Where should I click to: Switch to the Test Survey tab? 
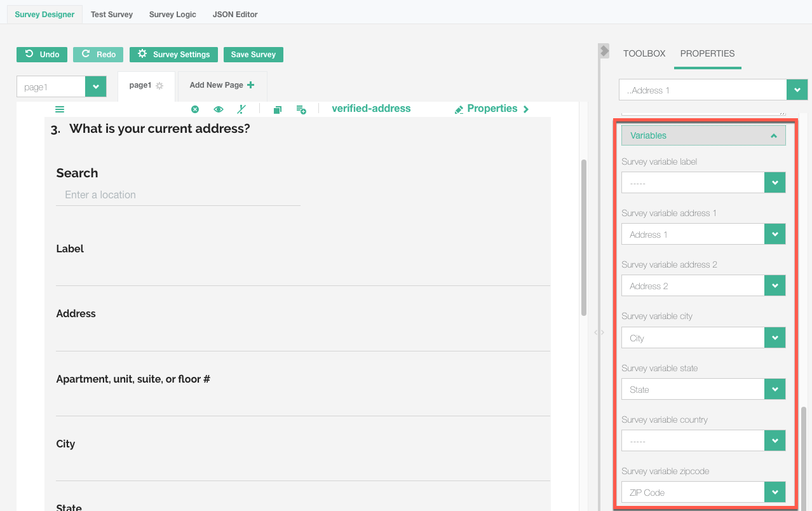point(112,14)
